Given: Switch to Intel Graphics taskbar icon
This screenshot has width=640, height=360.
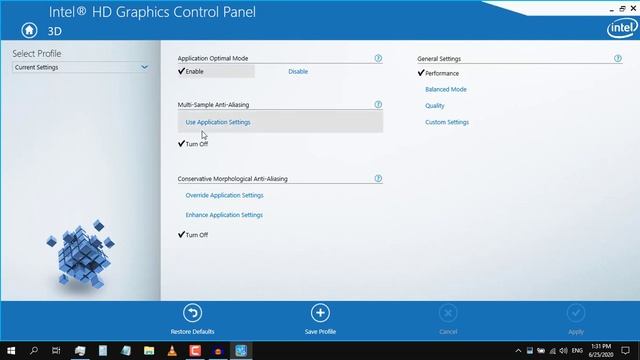Looking at the screenshot, I should point(241,351).
